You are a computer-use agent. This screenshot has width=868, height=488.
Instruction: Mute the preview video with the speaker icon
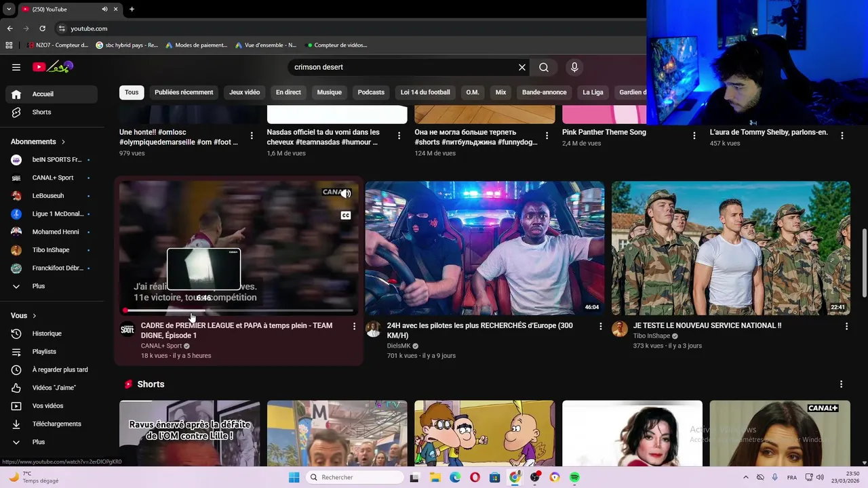346,194
